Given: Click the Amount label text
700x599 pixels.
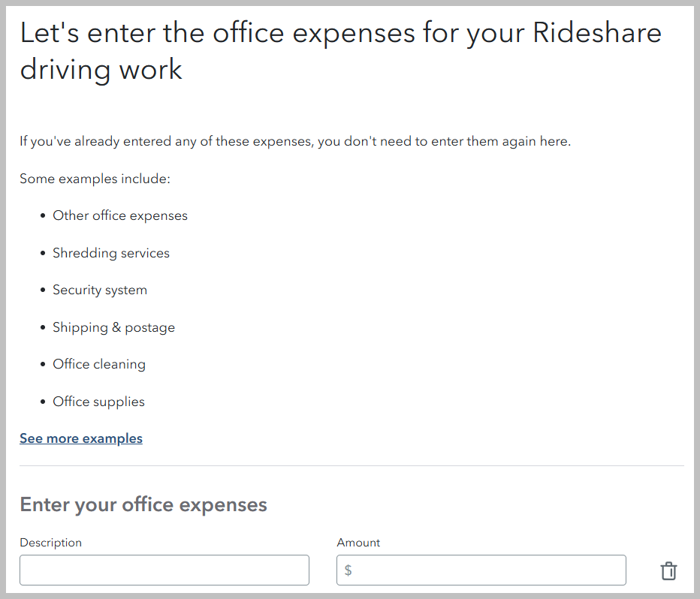Looking at the screenshot, I should [358, 543].
